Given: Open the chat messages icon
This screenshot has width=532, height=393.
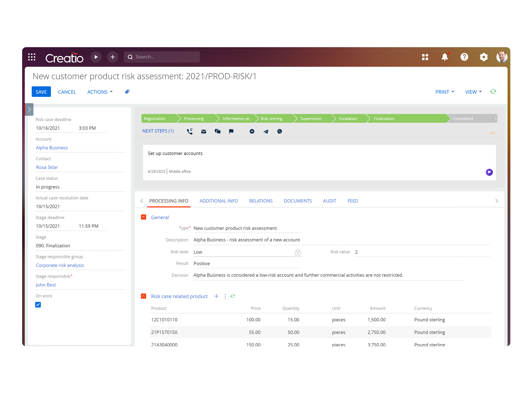Looking at the screenshot, I should tap(217, 131).
